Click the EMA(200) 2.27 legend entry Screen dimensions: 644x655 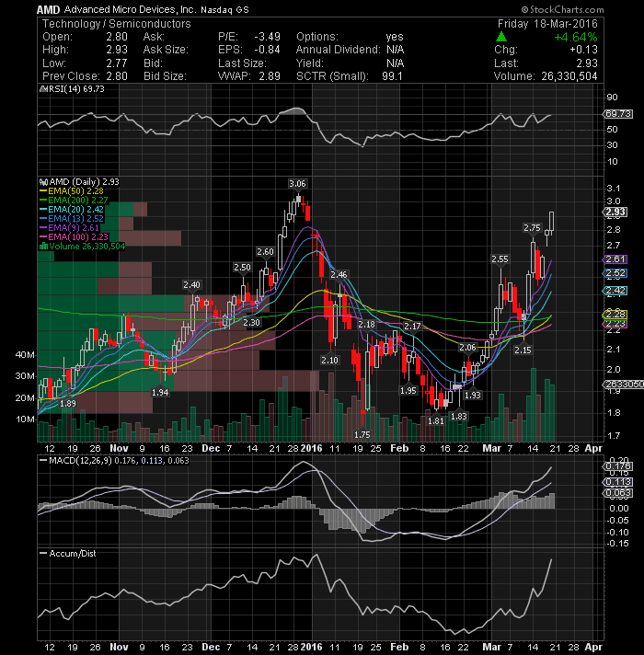pos(74,201)
